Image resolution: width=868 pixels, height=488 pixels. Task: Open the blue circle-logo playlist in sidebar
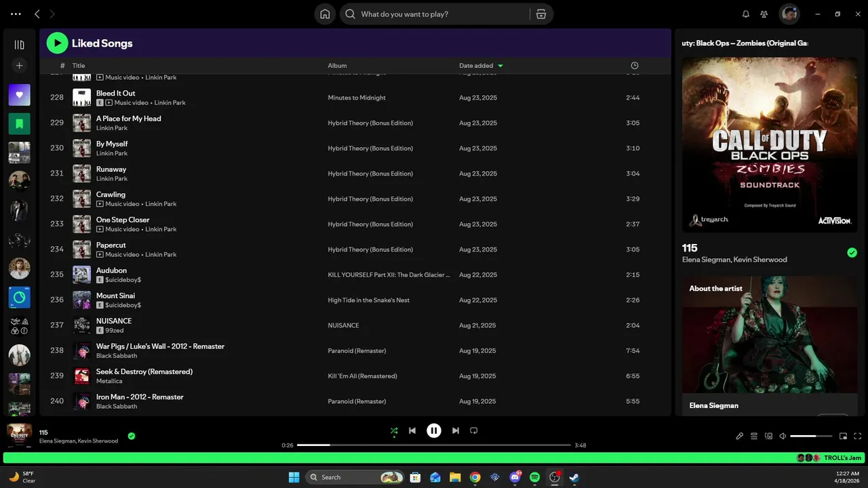19,298
